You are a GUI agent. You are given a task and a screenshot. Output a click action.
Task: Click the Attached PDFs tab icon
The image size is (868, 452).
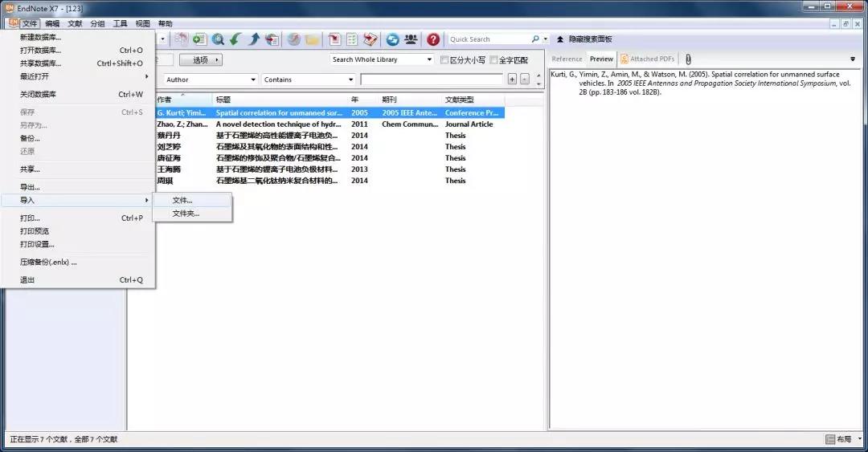[624, 59]
